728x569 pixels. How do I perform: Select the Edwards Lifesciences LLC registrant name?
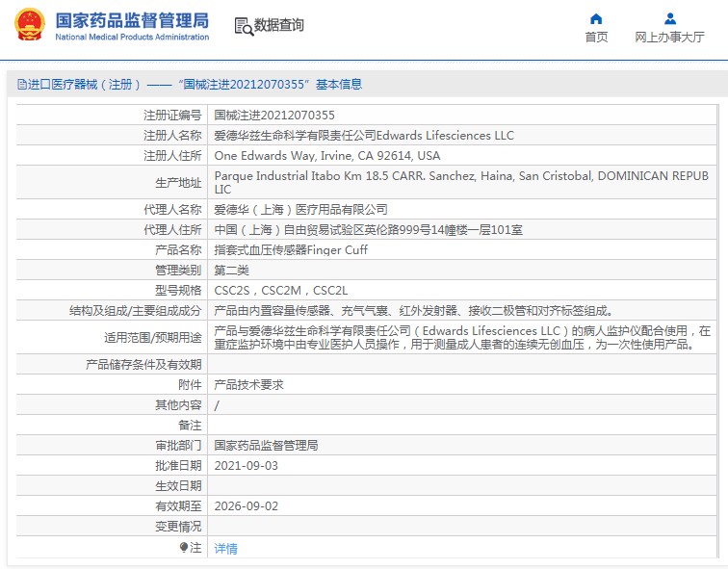[364, 136]
